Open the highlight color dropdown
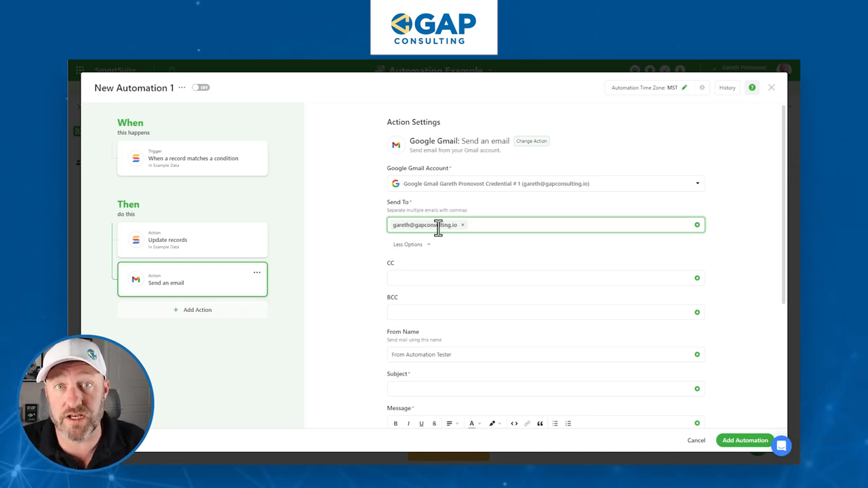Viewport: 868px width, 488px height. coord(495,424)
